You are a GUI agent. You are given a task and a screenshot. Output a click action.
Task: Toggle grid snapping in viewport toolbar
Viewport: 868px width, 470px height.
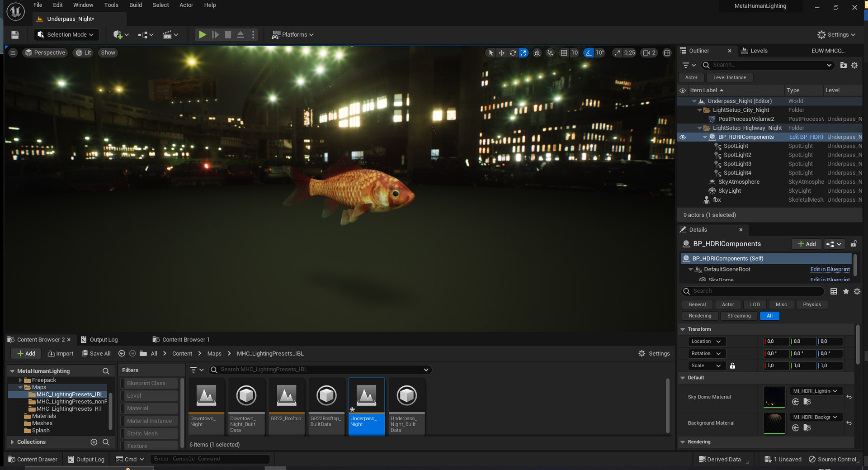(564, 53)
